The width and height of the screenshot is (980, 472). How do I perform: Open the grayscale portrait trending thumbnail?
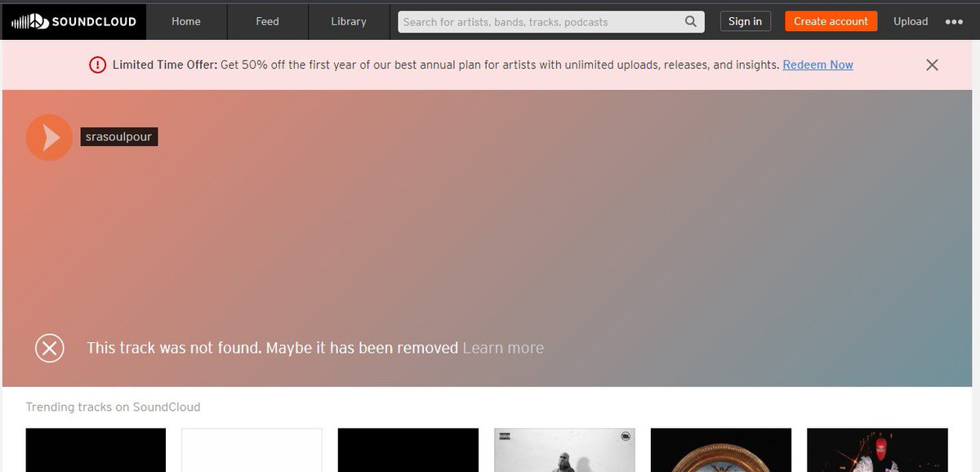point(564,450)
